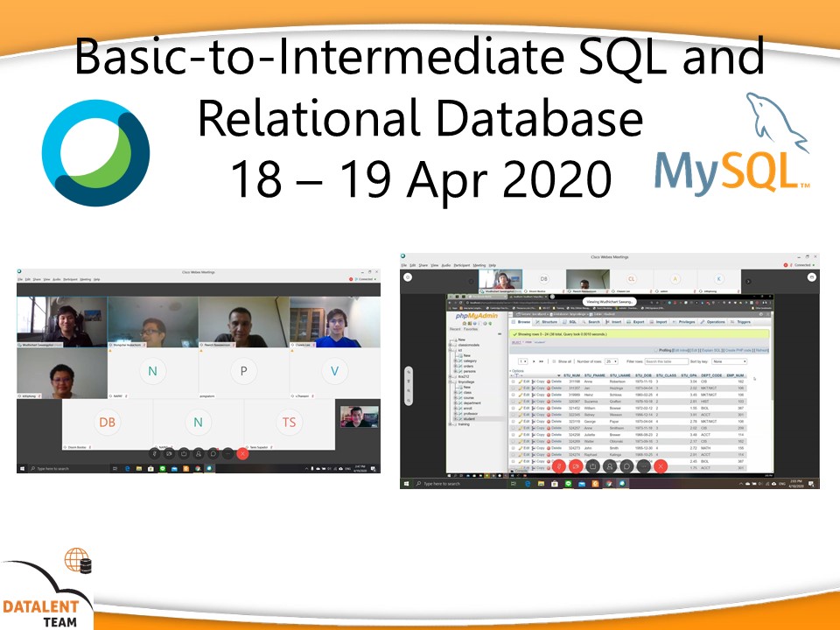
Task: Click Edit link for student 311198 row
Action: click(x=524, y=381)
